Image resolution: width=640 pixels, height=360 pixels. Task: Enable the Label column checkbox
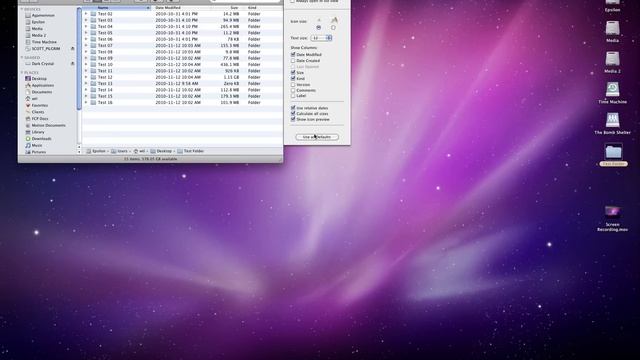[293, 96]
